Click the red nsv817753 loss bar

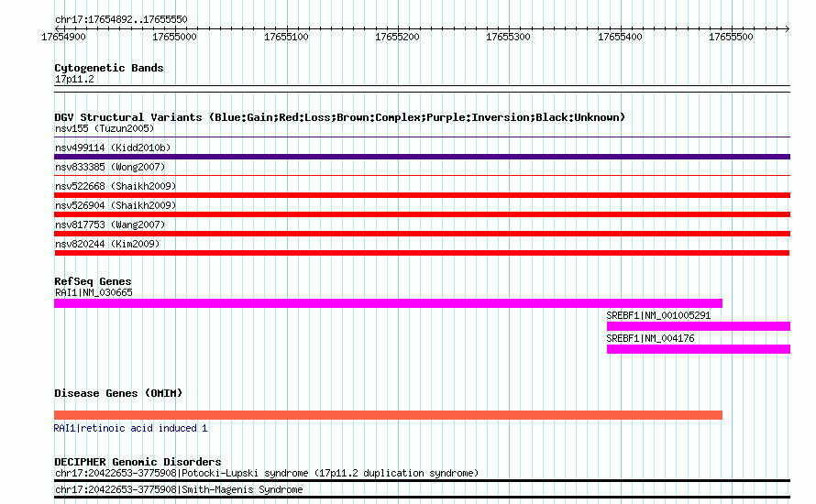[x=422, y=234]
